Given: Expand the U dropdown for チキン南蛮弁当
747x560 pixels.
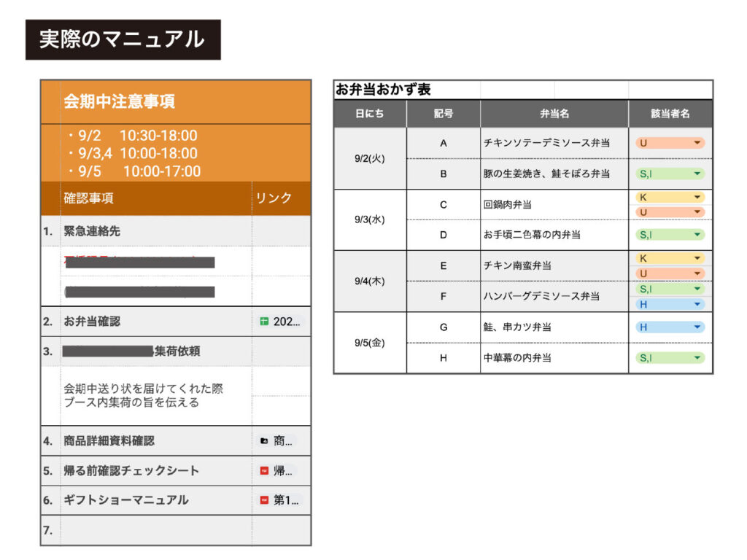Looking at the screenshot, I should tap(697, 273).
